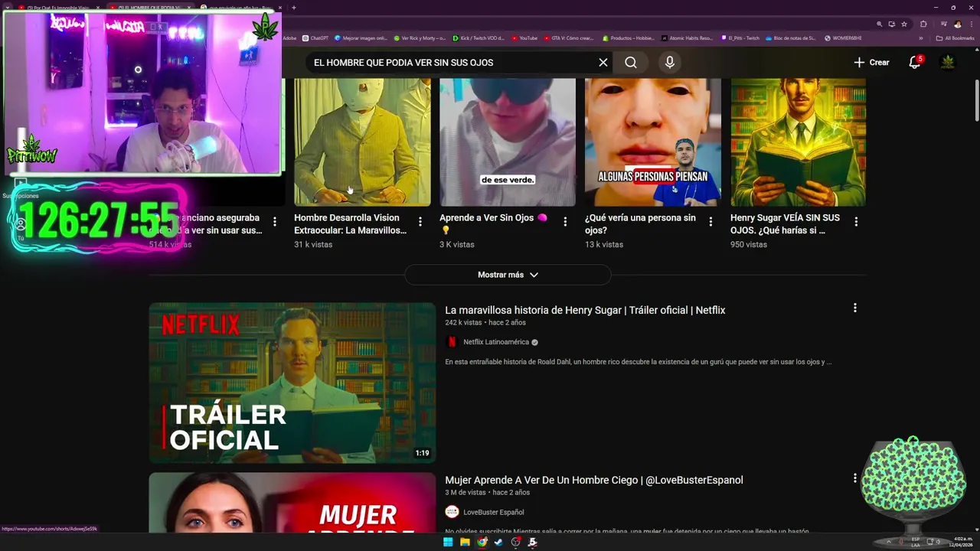Open a new browser tab with the plus button
The width and height of the screenshot is (980, 551).
pos(294,8)
